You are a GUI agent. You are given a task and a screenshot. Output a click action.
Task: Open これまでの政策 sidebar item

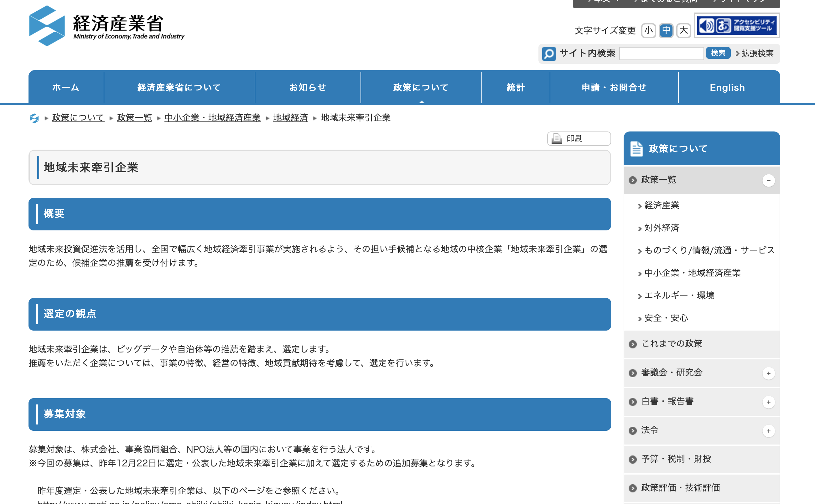702,344
